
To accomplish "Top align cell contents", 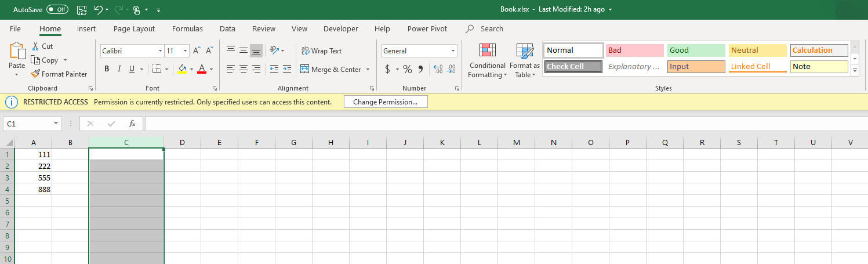I will pyautogui.click(x=231, y=50).
